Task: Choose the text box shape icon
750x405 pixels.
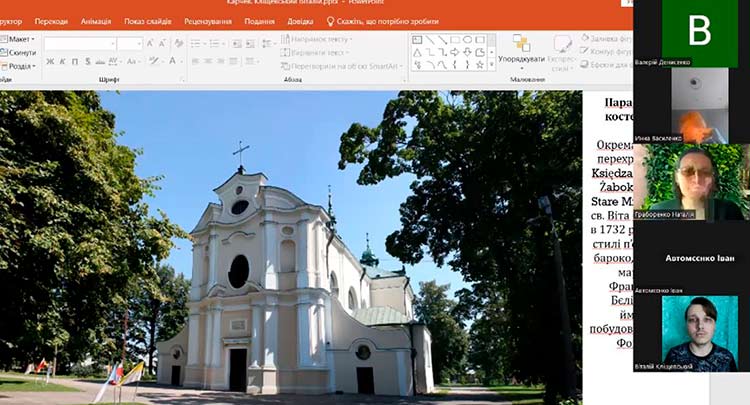Action: tap(417, 40)
